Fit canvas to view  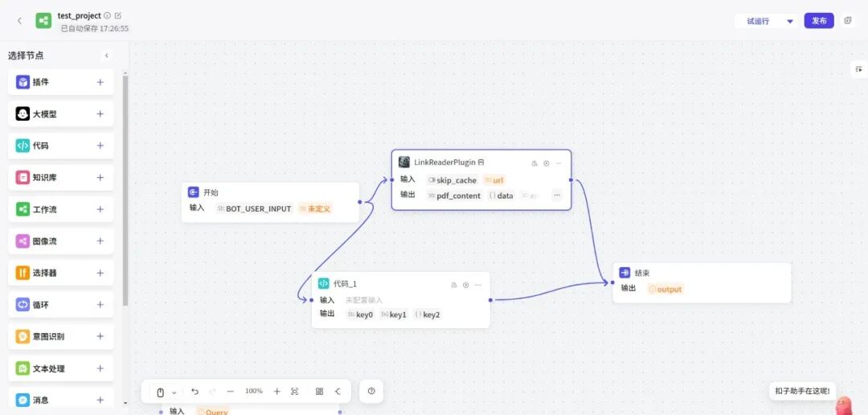pos(294,391)
